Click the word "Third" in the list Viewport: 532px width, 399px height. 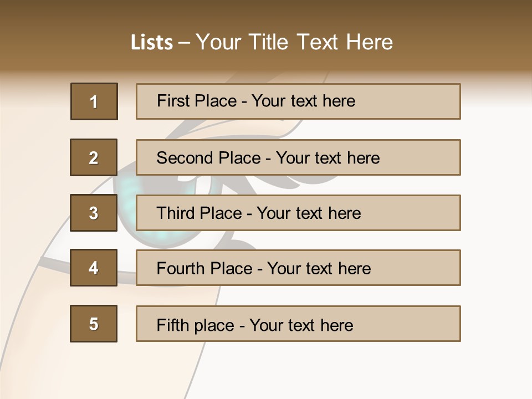tap(176, 213)
